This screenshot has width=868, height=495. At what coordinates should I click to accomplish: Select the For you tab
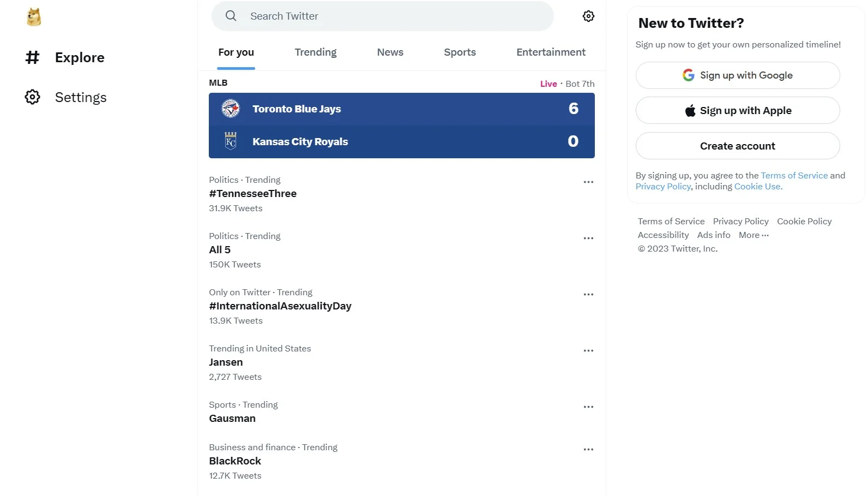click(236, 52)
